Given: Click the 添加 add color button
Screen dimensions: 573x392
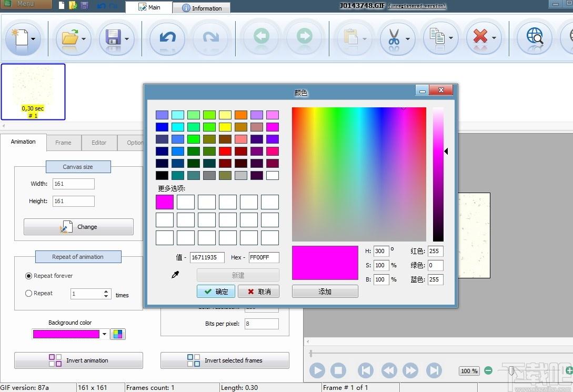Looking at the screenshot, I should pyautogui.click(x=325, y=292).
